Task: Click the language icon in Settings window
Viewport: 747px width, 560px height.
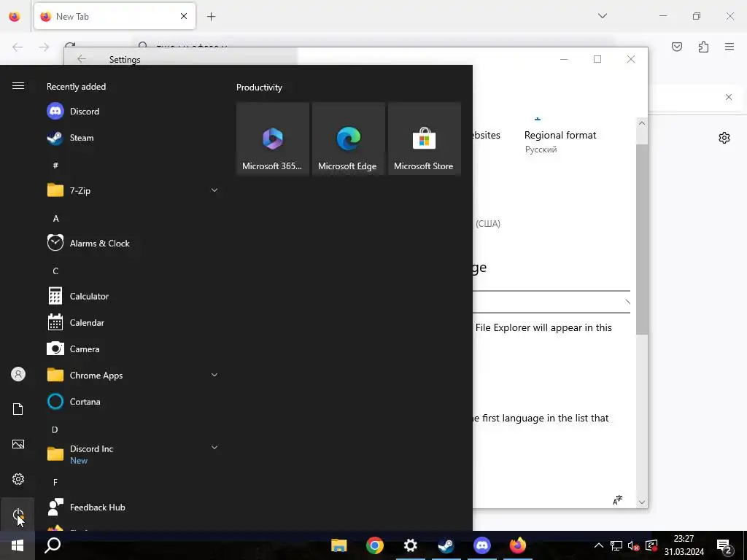Action: (x=617, y=499)
